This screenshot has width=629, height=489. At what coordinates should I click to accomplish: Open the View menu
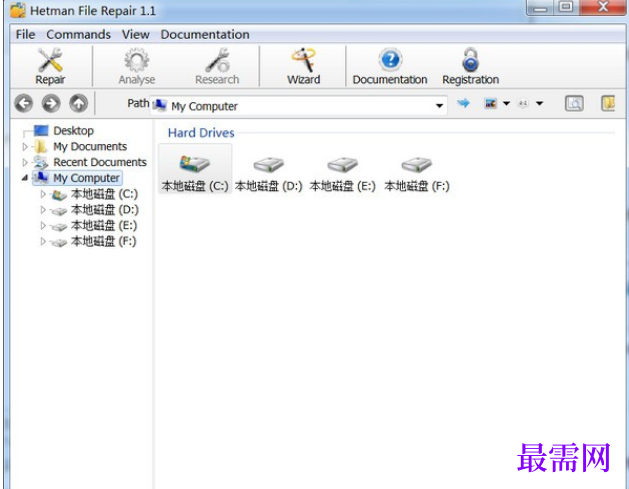pyautogui.click(x=136, y=34)
